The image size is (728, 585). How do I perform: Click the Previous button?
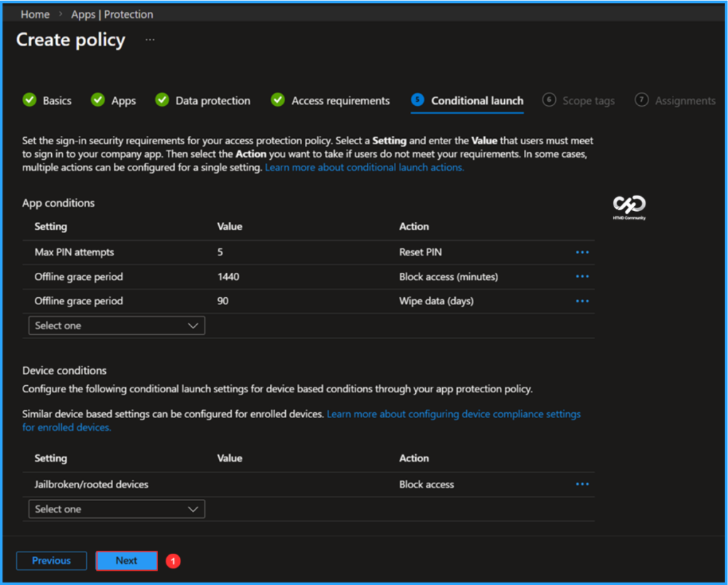[x=50, y=560]
